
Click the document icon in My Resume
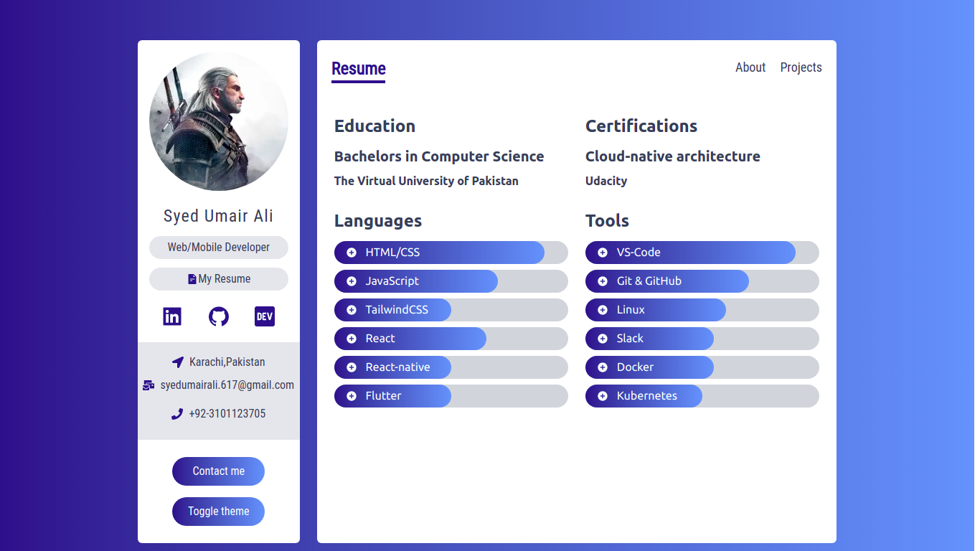tap(192, 279)
